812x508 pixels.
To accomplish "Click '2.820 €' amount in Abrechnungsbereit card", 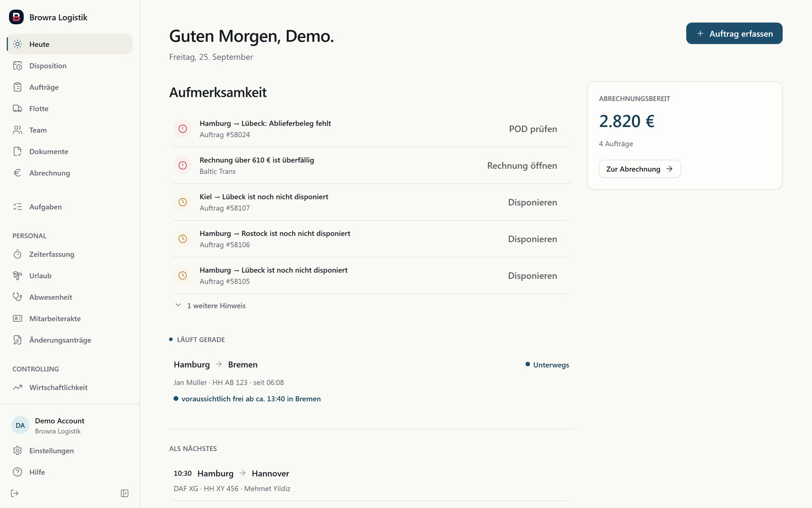I will pos(627,121).
